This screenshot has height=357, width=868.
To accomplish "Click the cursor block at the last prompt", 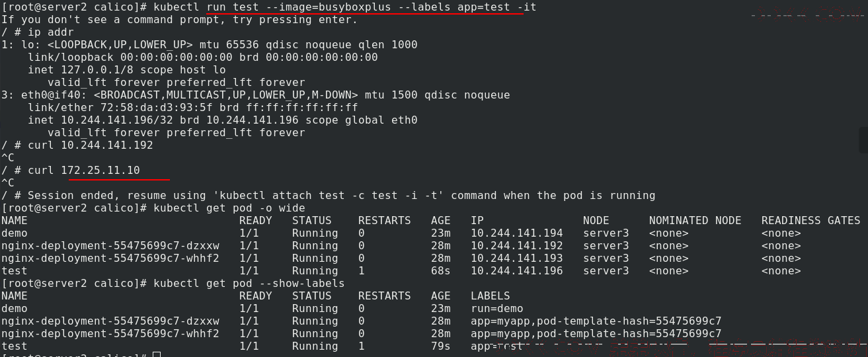I will [x=157, y=355].
